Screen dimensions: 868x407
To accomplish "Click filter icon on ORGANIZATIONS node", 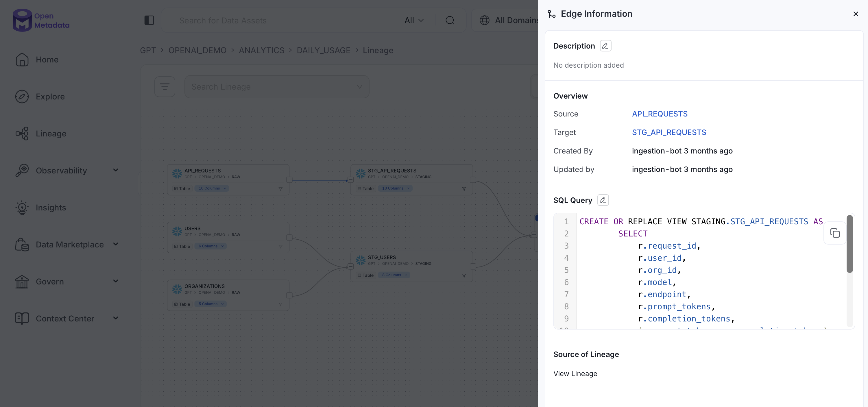I will point(280,304).
